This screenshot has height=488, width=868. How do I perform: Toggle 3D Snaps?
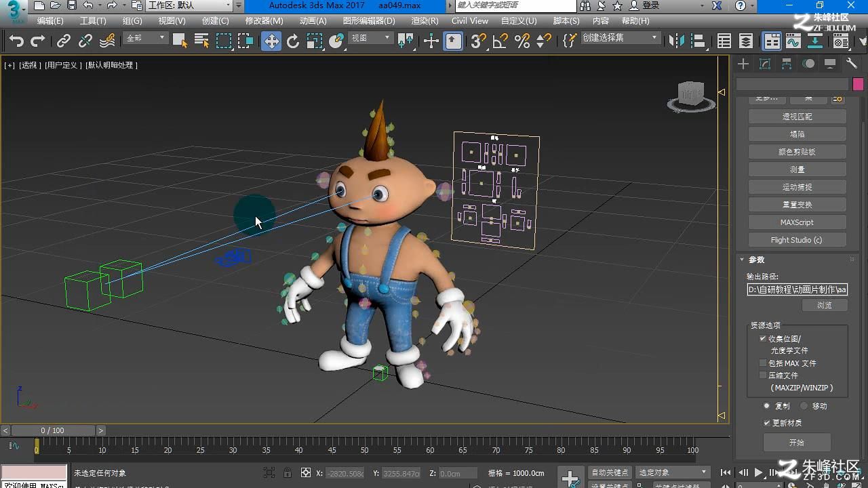coord(479,41)
